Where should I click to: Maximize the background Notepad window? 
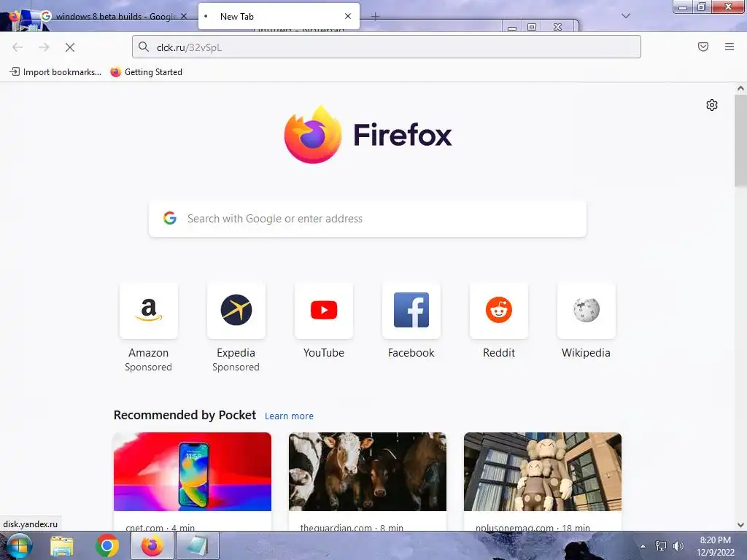(x=532, y=27)
